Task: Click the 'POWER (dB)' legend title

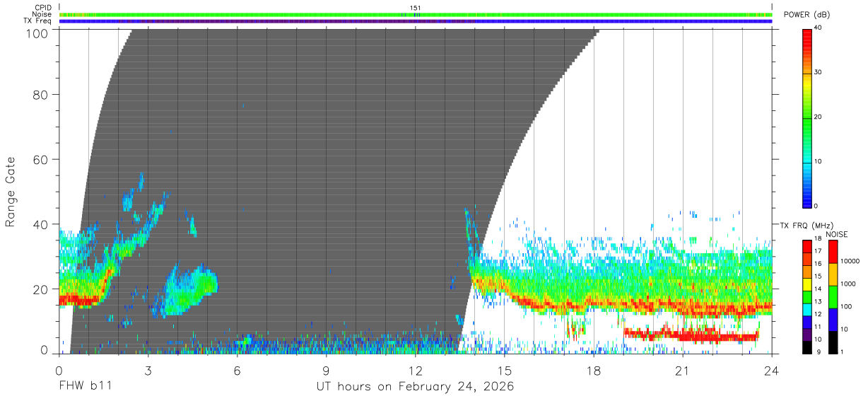Action: [807, 15]
